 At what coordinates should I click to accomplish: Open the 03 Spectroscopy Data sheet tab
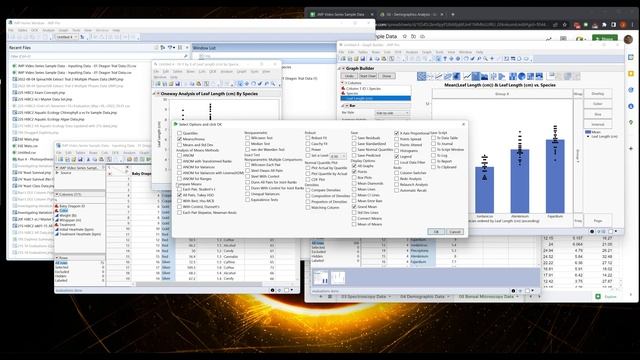(363, 297)
